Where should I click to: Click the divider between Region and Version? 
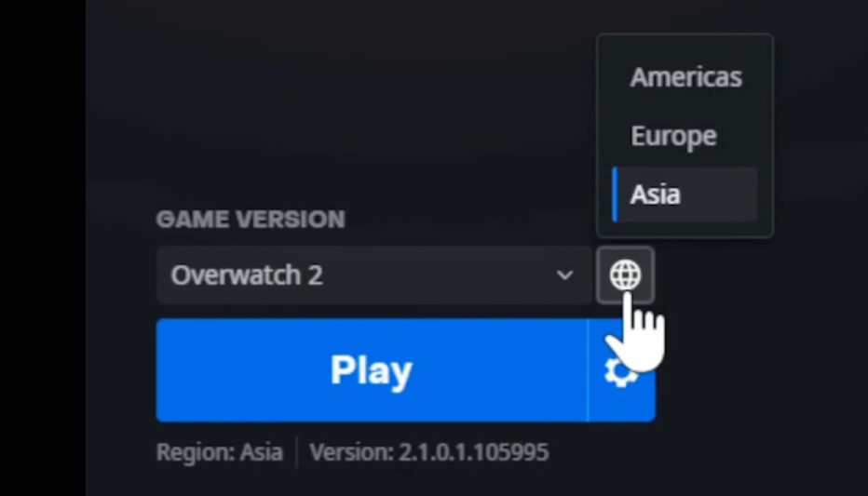click(x=297, y=452)
